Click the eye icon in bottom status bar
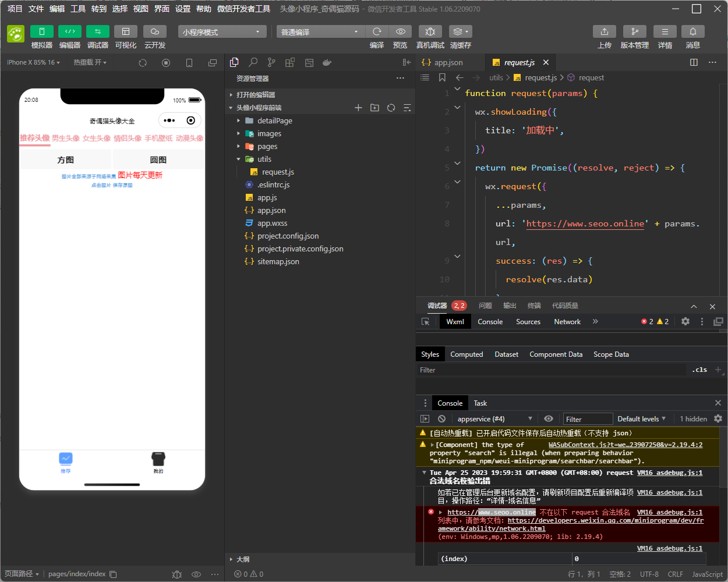This screenshot has height=582, width=728. tap(196, 574)
